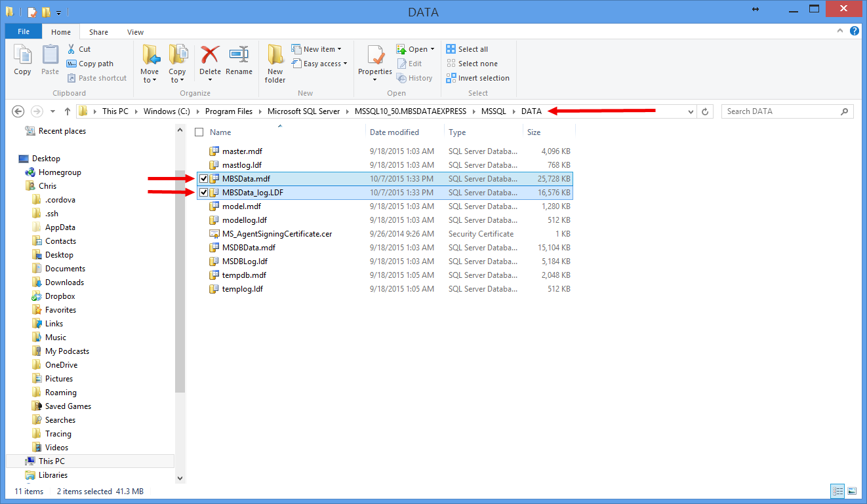Image resolution: width=867 pixels, height=504 pixels.
Task: Expand address bar history dropdown
Action: coord(691,111)
